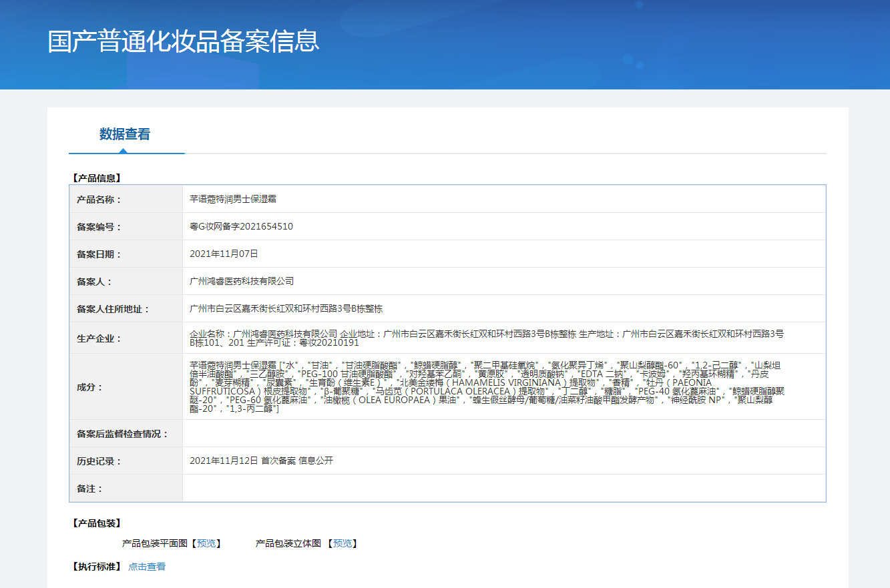Click the 【产品包装】 section heading
This screenshot has width=890, height=588.
[96, 523]
